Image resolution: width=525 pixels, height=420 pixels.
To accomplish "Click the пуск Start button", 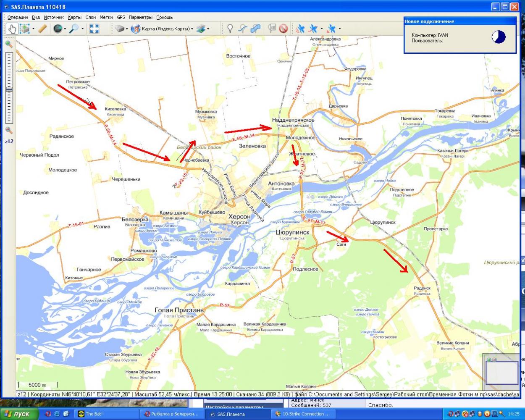I will pyautogui.click(x=19, y=414).
